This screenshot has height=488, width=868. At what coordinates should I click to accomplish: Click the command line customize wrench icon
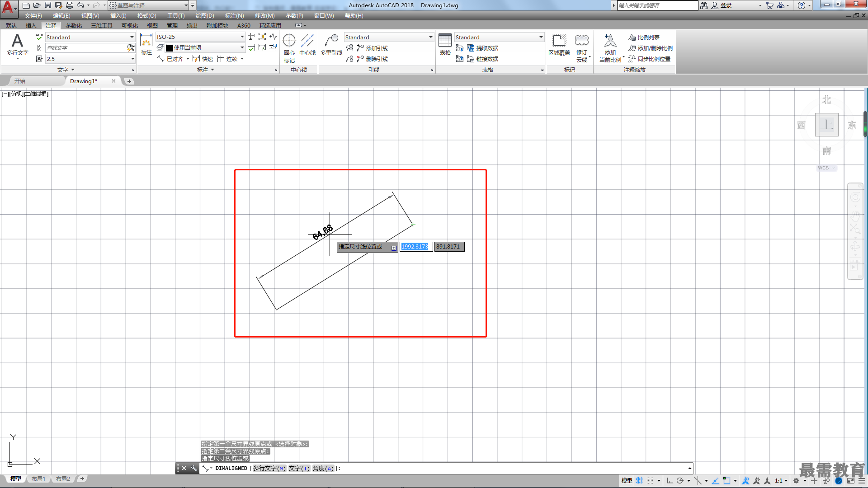pos(194,468)
